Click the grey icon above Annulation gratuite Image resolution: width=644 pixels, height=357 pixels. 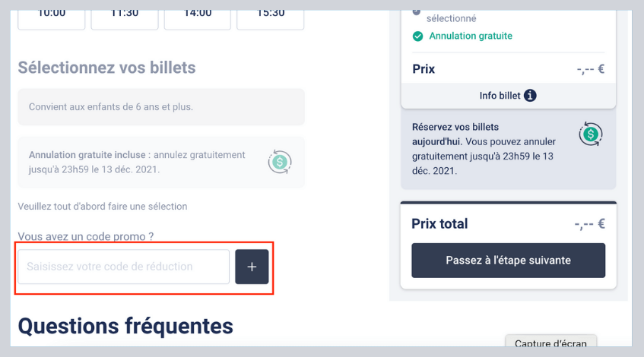(417, 11)
